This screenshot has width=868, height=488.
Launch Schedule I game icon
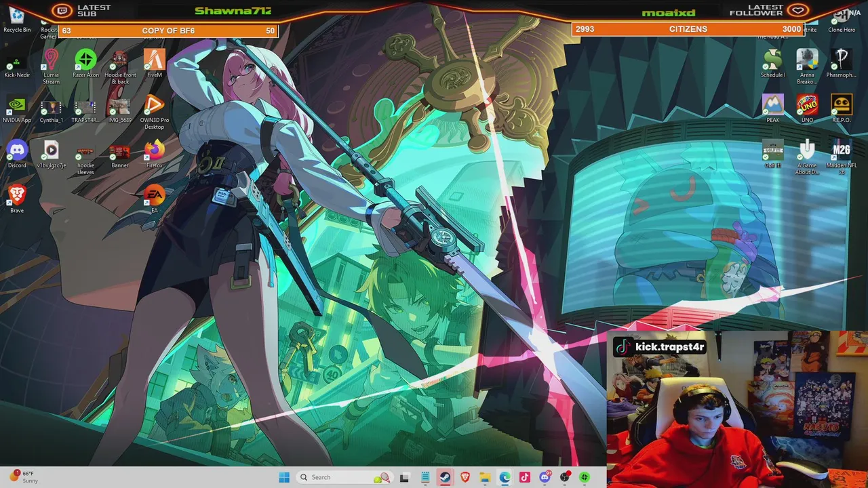(772, 64)
